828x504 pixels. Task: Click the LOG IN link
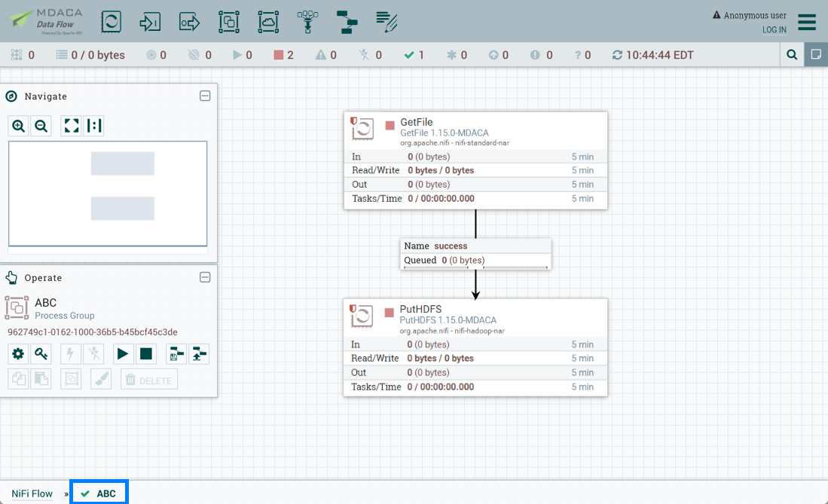[x=774, y=29]
